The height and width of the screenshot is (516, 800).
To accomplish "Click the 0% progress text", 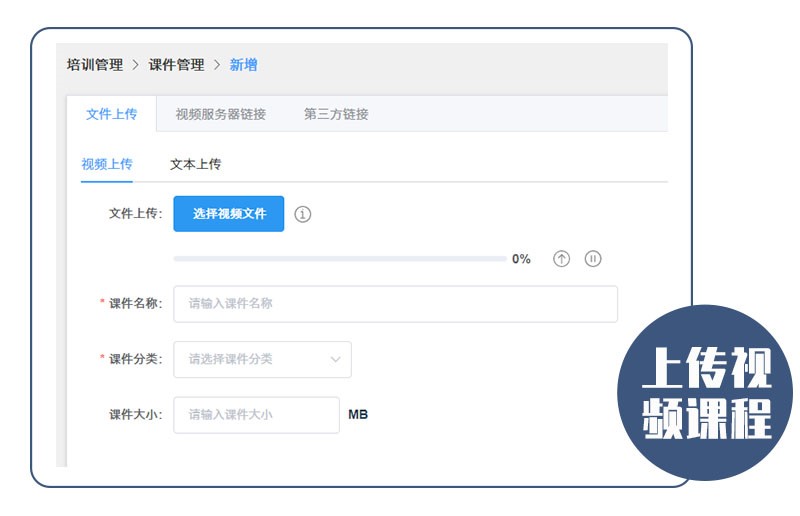I will click(521, 259).
